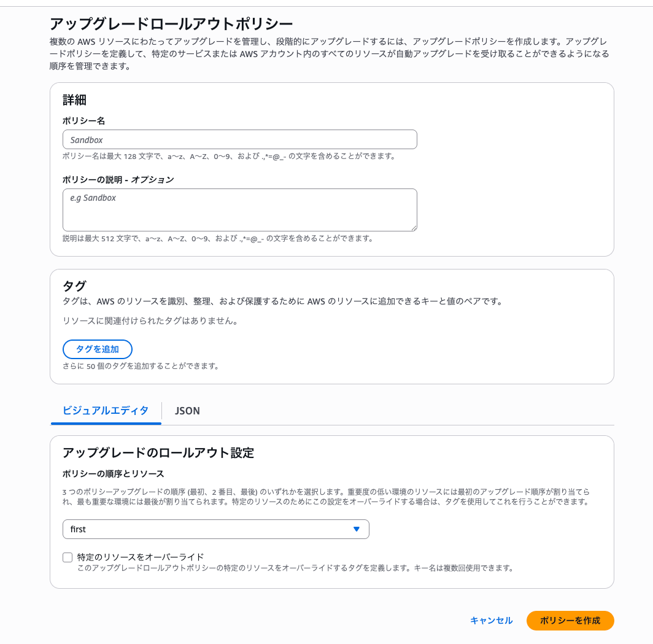The height and width of the screenshot is (644, 653).
Task: Click the blue dropdown arrow icon
Action: (x=357, y=529)
